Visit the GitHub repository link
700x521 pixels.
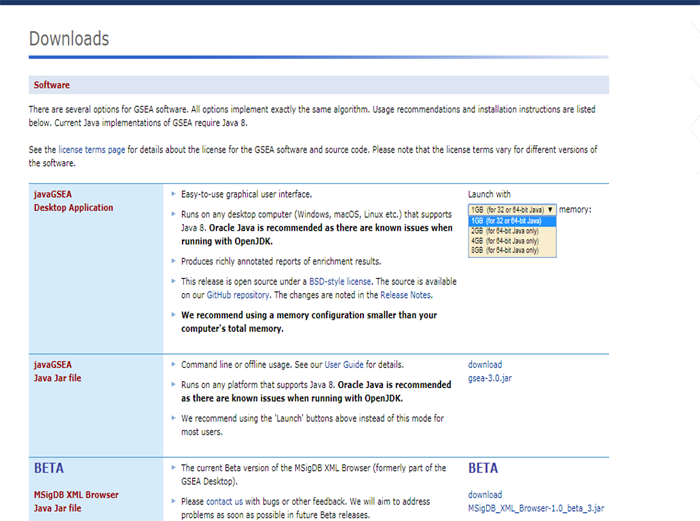(238, 295)
